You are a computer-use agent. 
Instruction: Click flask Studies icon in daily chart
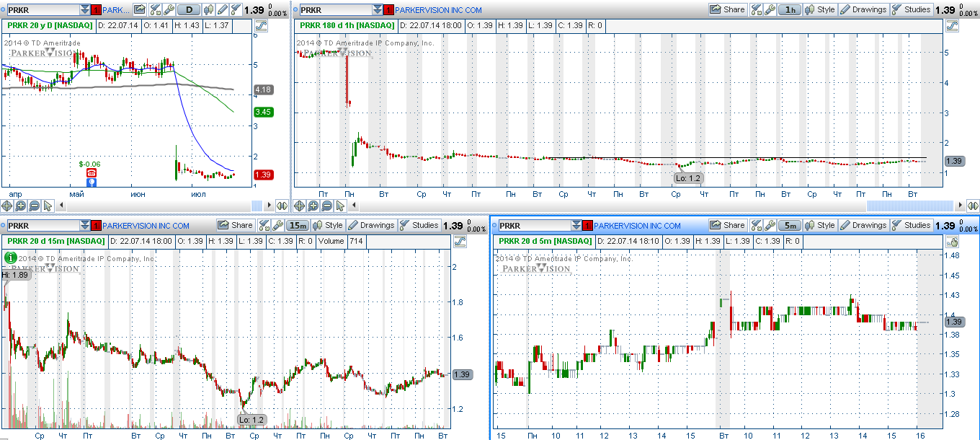[x=236, y=10]
